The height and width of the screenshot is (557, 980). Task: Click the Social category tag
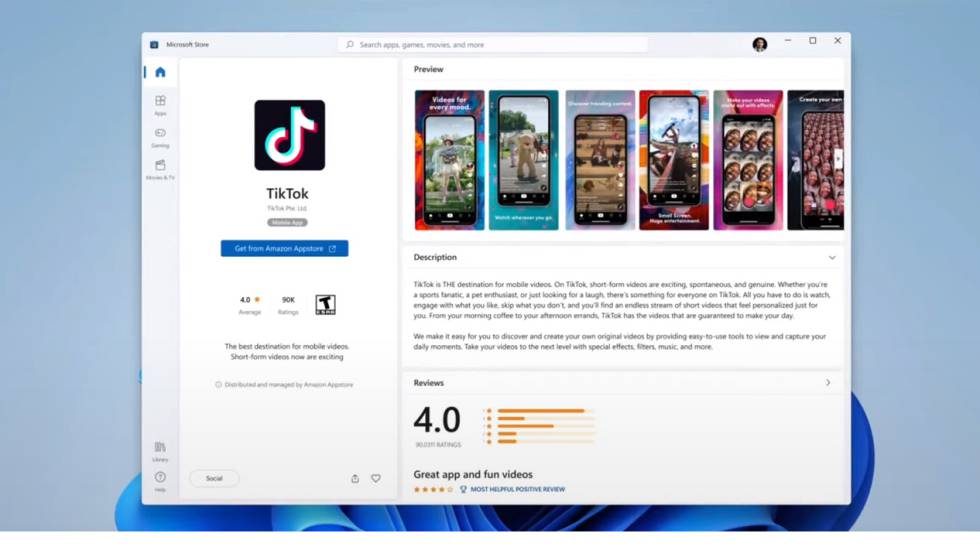pos(214,478)
